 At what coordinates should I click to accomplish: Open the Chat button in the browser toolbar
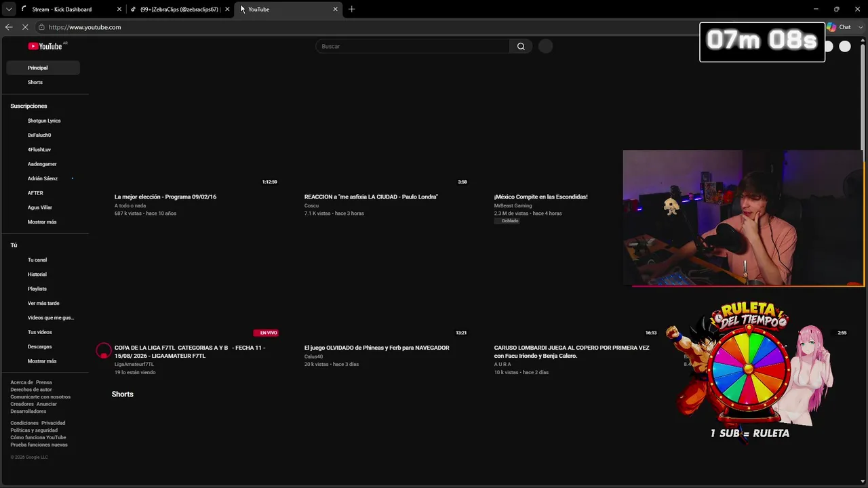(840, 27)
